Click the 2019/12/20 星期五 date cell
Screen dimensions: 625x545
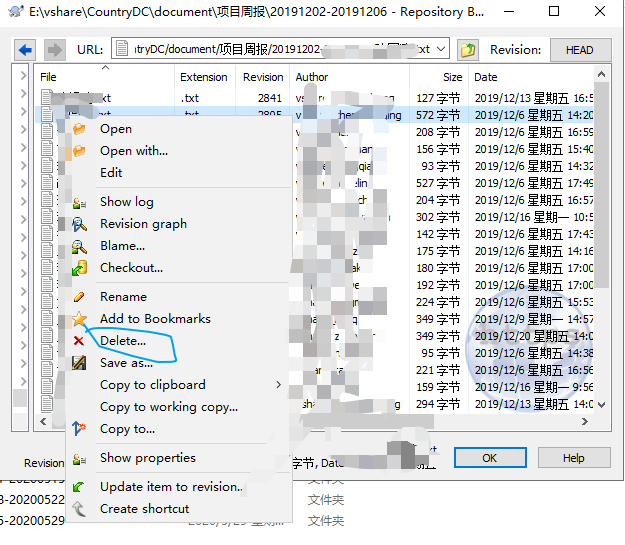tap(534, 336)
